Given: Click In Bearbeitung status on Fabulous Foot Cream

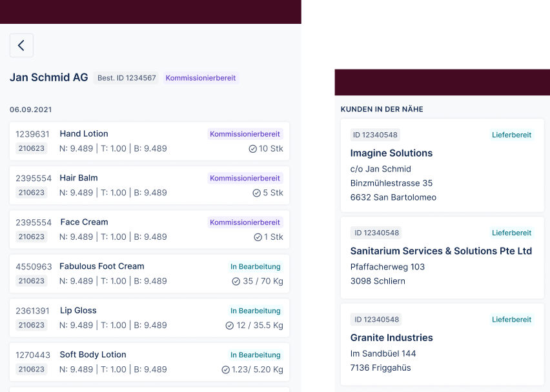Looking at the screenshot, I should coord(256,266).
